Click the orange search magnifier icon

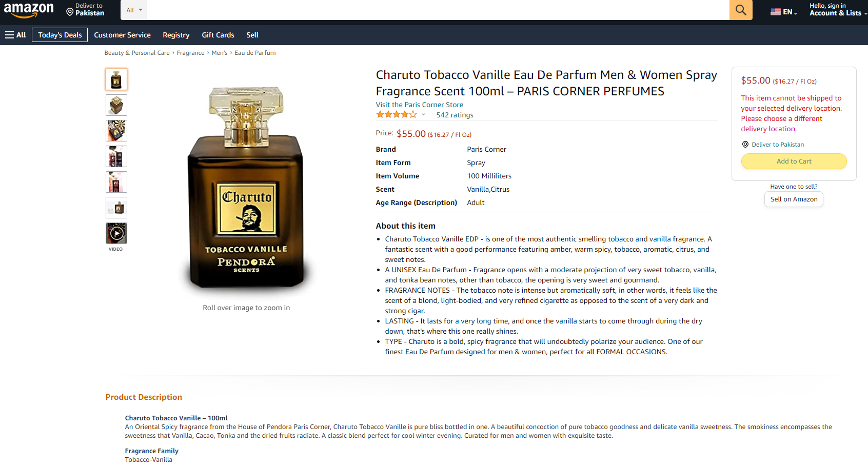[741, 10]
